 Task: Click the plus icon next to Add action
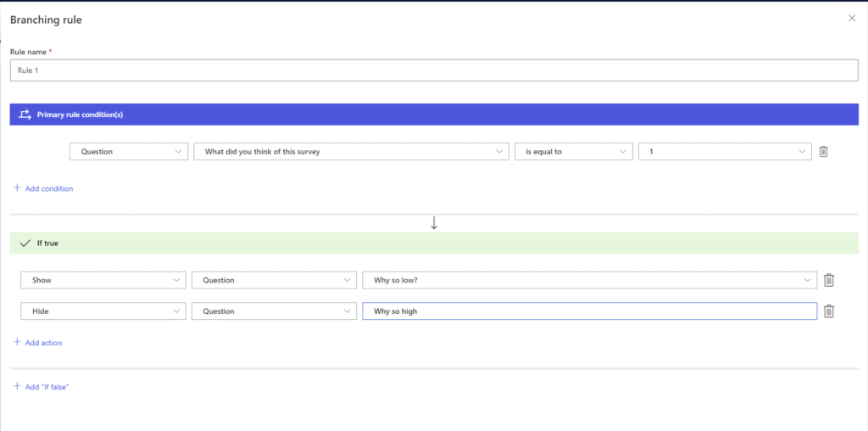click(x=17, y=343)
